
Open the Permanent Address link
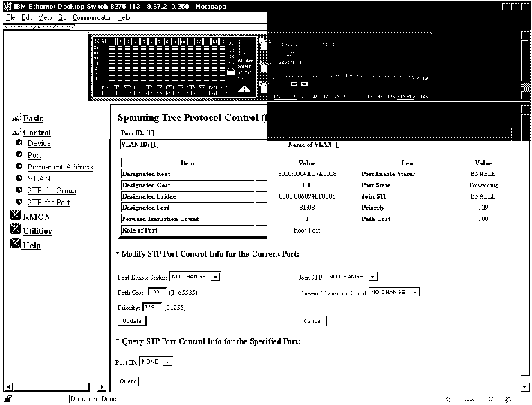[x=60, y=167]
